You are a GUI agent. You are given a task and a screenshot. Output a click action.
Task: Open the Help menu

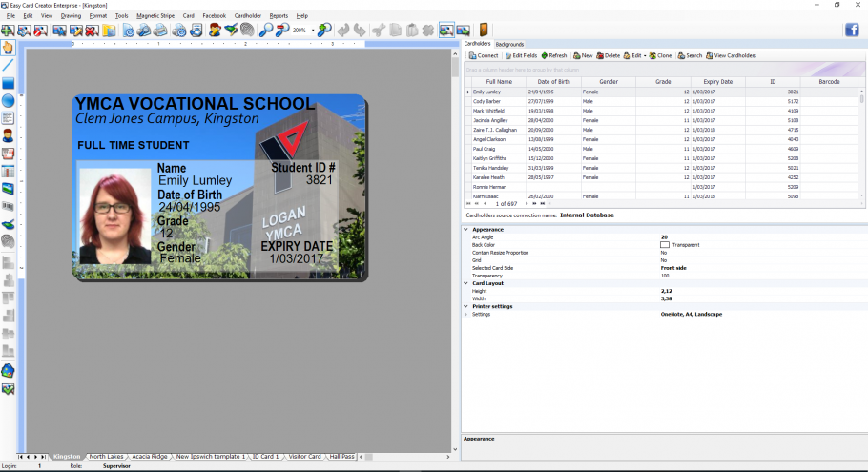[301, 16]
